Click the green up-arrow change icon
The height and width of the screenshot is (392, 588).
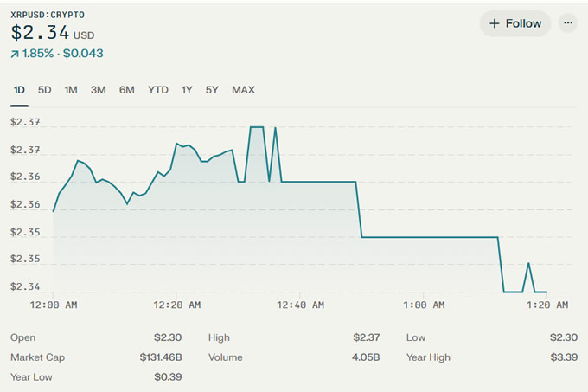(x=15, y=54)
